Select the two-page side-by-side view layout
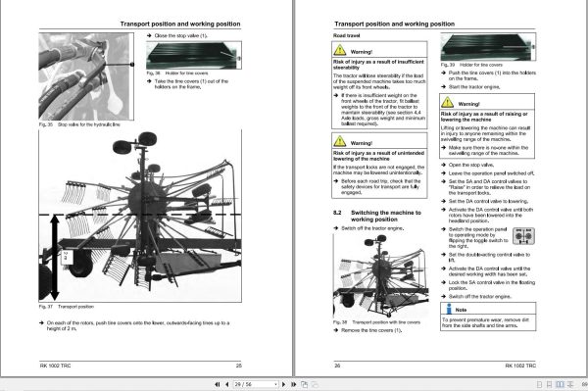 560,384
